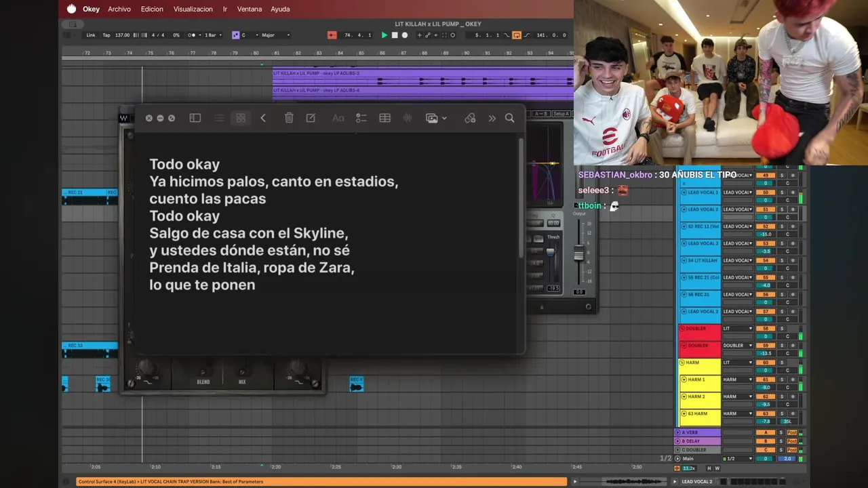Toggle Post button on A VERB return
Image resolution: width=868 pixels, height=488 pixels.
[791, 432]
